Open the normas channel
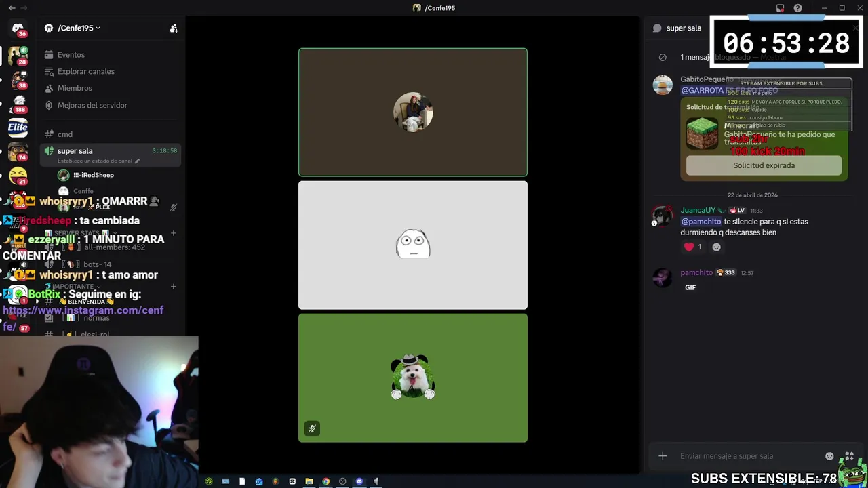 96,318
